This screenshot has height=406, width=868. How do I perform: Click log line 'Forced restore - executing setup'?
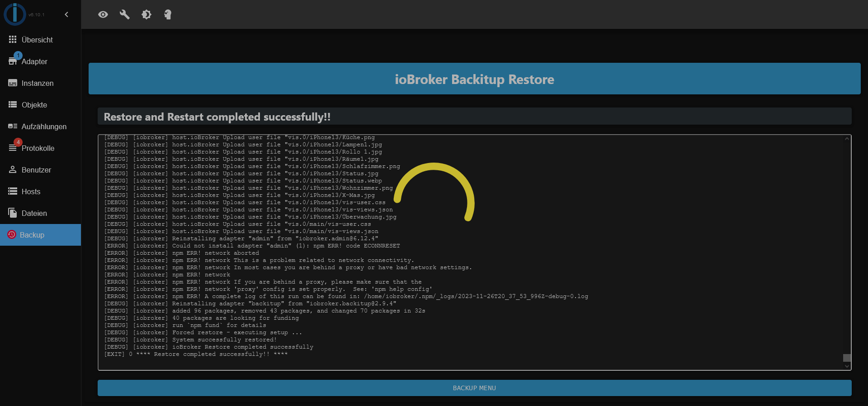[203, 332]
